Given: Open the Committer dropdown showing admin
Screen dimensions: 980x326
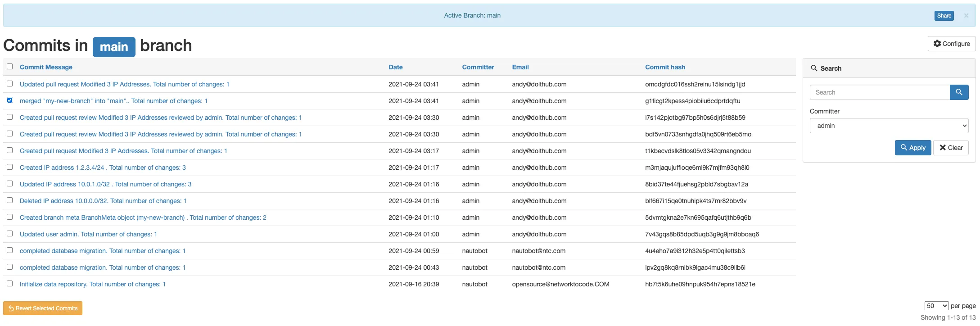Looking at the screenshot, I should coord(889,126).
